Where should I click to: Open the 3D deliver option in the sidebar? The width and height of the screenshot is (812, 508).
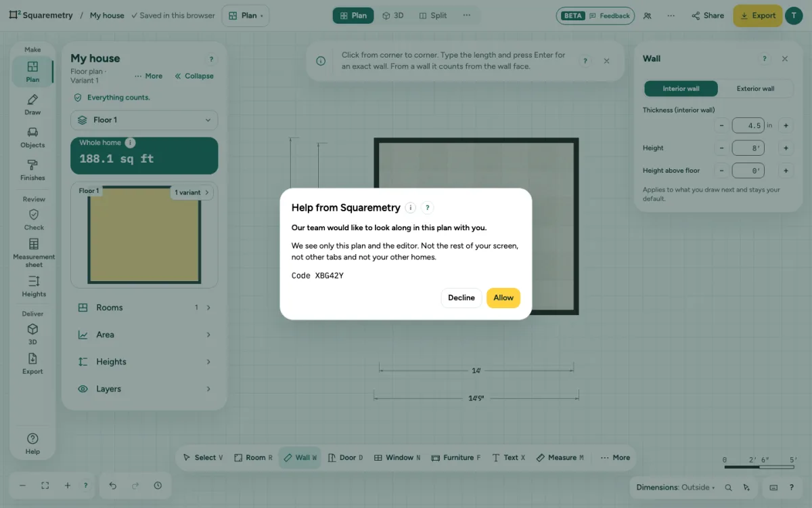[32, 334]
